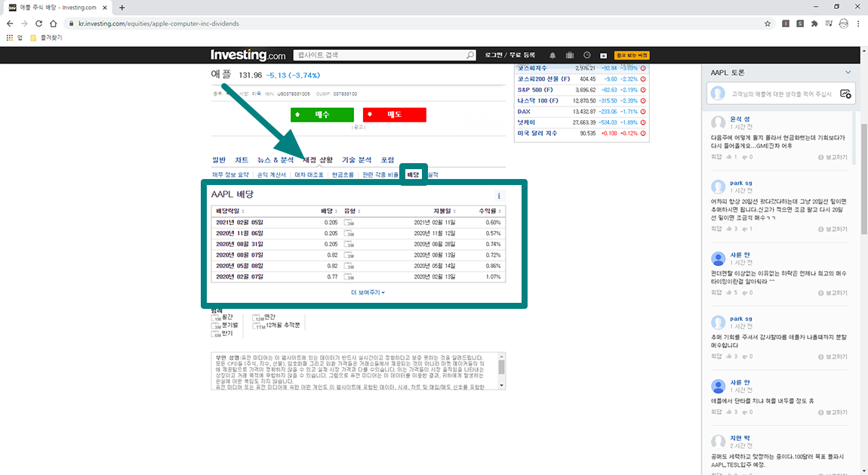Image resolution: width=868 pixels, height=475 pixels.
Task: Open the 포럼 tab
Action: [387, 160]
